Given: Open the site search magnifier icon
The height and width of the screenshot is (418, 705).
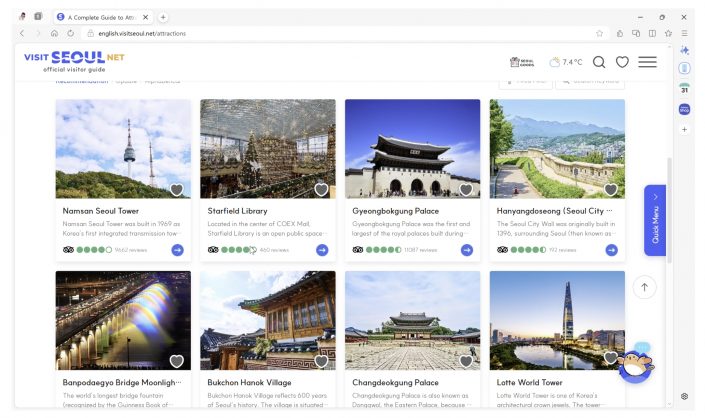Looking at the screenshot, I should coord(599,62).
